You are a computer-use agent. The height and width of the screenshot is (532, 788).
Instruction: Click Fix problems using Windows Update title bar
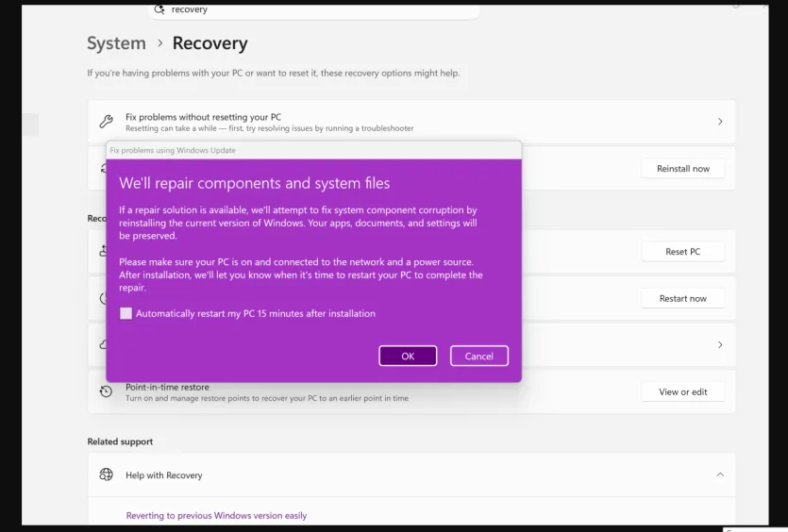(313, 150)
